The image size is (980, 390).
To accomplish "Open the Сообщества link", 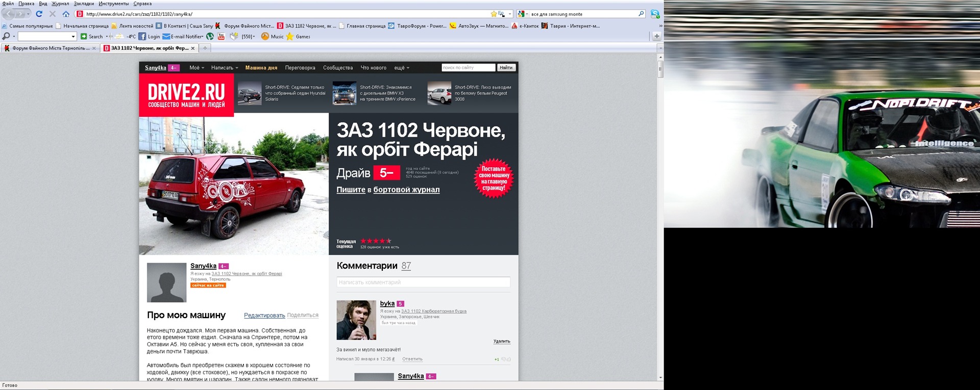I will (338, 68).
